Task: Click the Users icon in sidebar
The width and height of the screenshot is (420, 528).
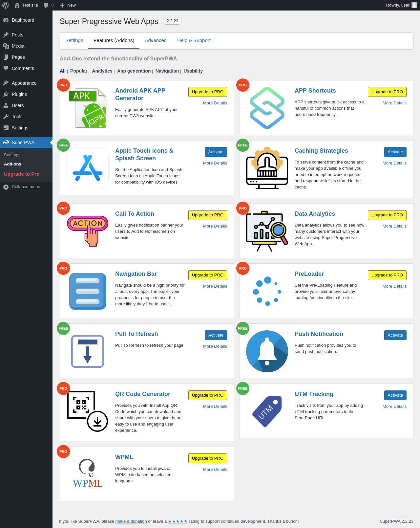Action: click(x=6, y=105)
